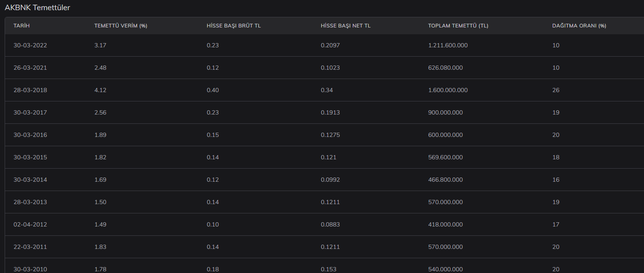The height and width of the screenshot is (273, 644).
Task: Click the total dividend 418.000.000
Action: [x=445, y=224]
